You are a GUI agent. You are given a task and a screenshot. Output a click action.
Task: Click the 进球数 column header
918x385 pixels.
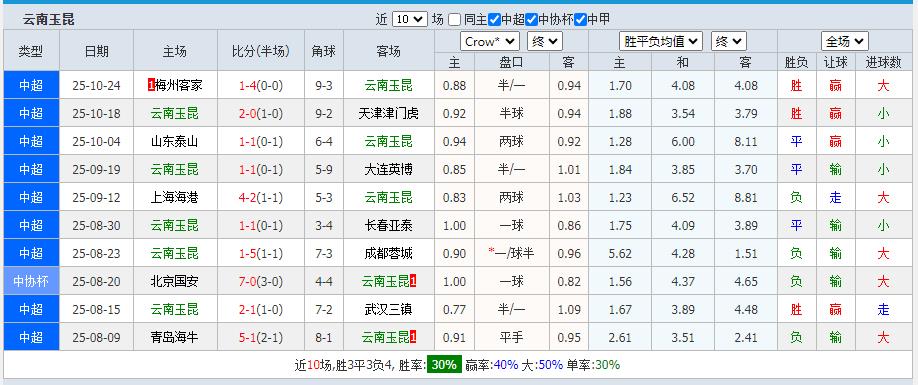(x=883, y=63)
